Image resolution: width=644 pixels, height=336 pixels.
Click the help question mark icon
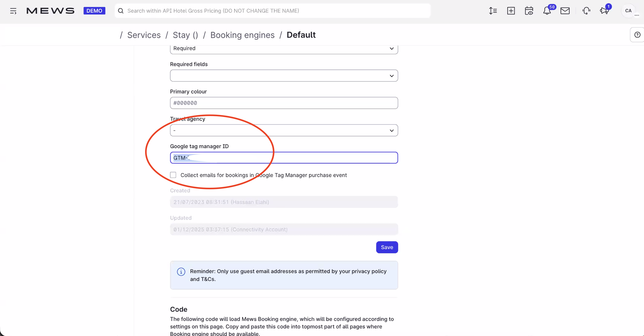coord(637,35)
